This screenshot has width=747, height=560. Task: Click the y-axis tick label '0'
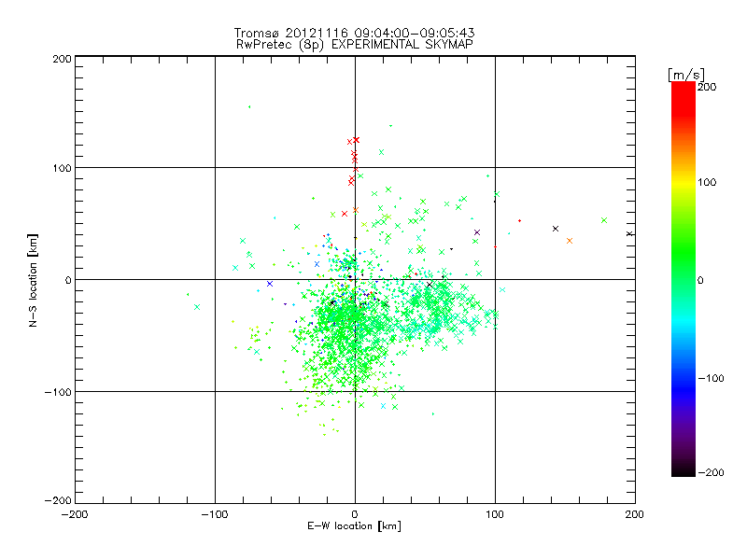[68, 280]
